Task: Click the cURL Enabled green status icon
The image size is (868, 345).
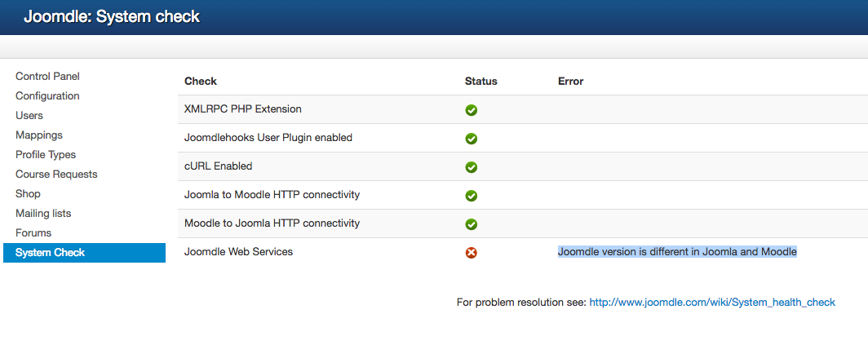Action: coord(471,167)
